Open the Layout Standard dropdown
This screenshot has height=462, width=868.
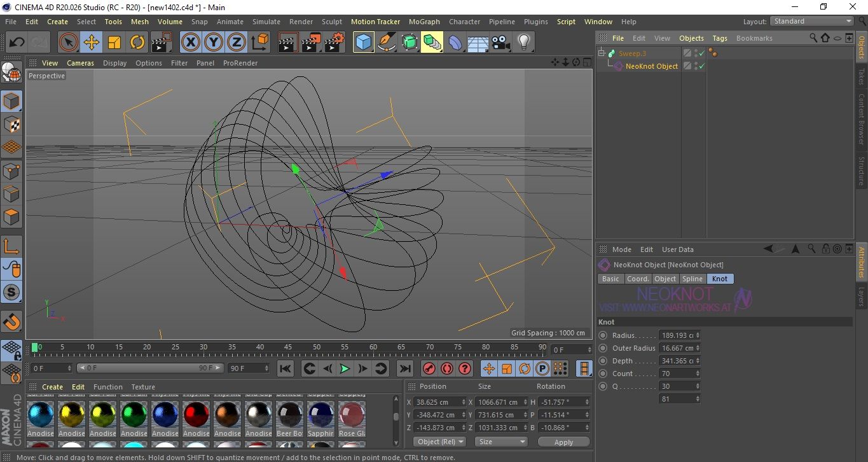pos(812,21)
